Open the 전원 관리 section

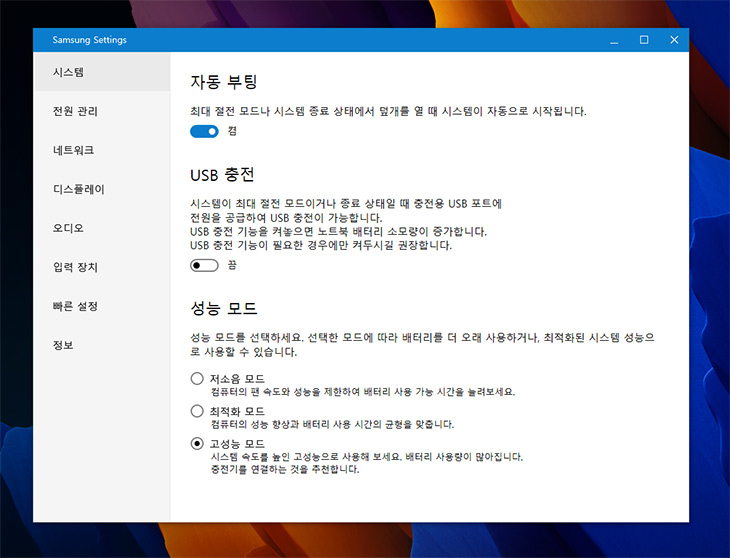101,111
